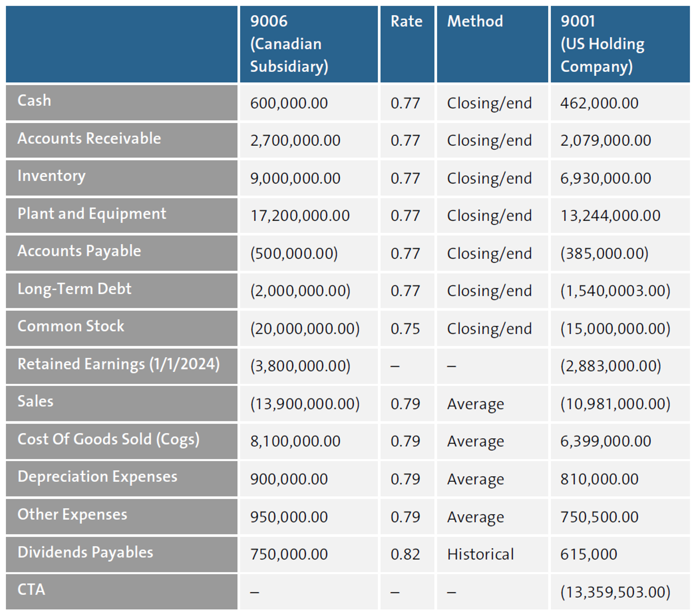Select the CTA value (13,359,503.00)
The width and height of the screenshot is (697, 616).
(x=615, y=592)
